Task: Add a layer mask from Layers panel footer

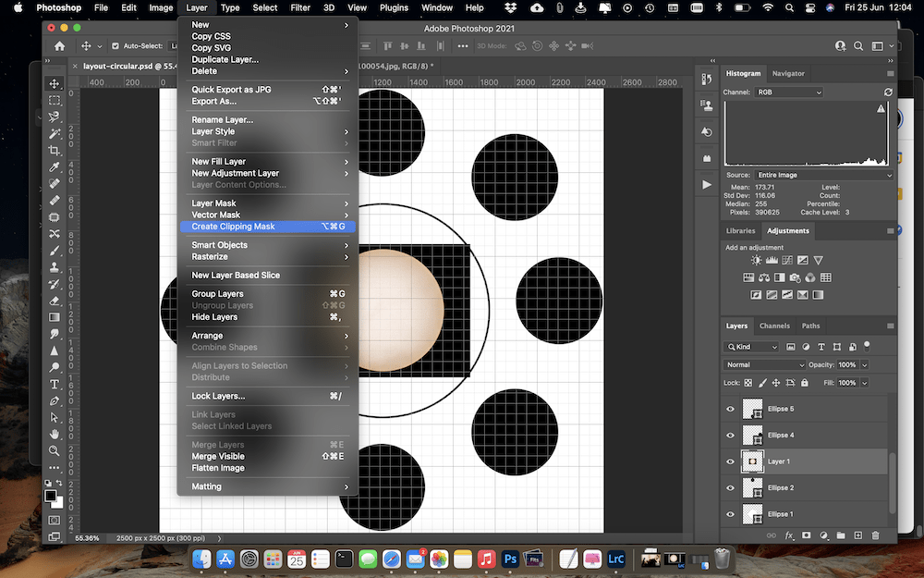Action: (806, 535)
